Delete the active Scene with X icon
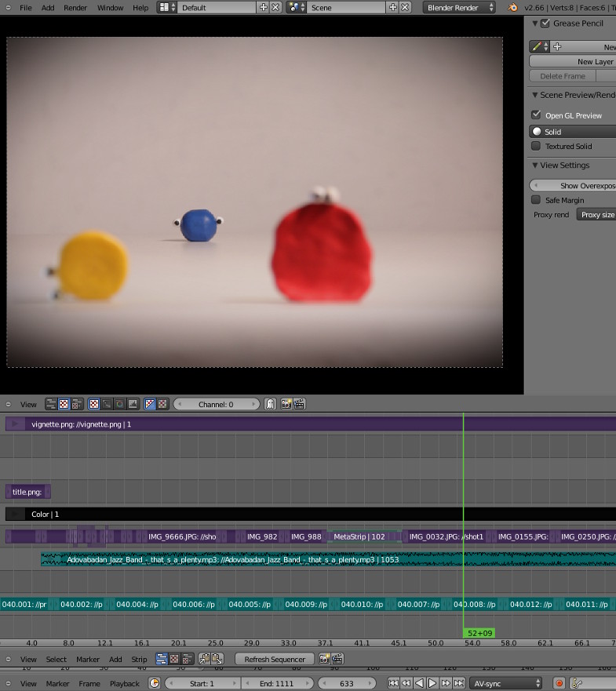 [x=405, y=8]
